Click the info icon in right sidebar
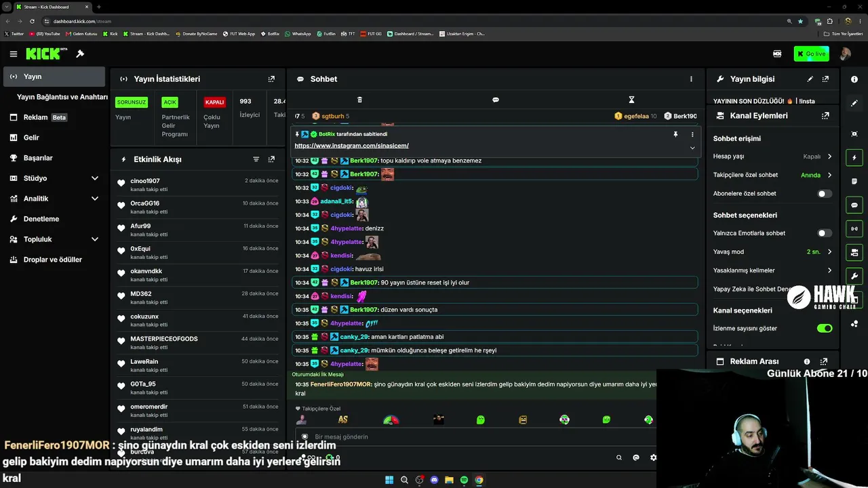This screenshot has width=868, height=488. point(854,79)
